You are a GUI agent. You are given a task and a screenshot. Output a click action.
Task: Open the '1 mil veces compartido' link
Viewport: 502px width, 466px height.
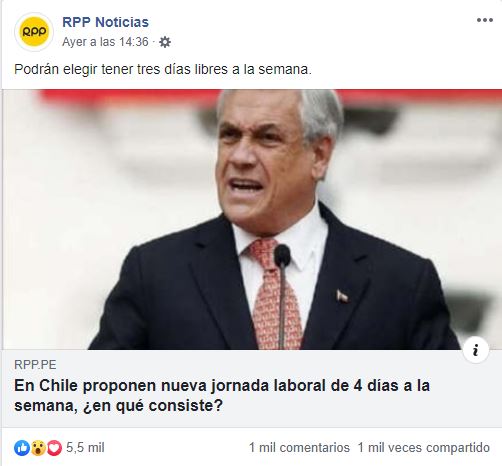coord(424,447)
